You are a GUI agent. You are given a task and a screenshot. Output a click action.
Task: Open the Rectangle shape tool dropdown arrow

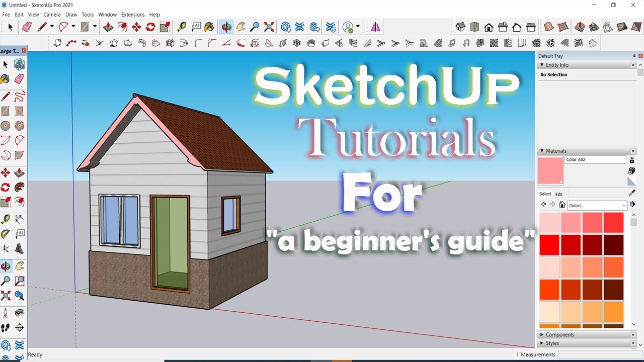click(95, 27)
